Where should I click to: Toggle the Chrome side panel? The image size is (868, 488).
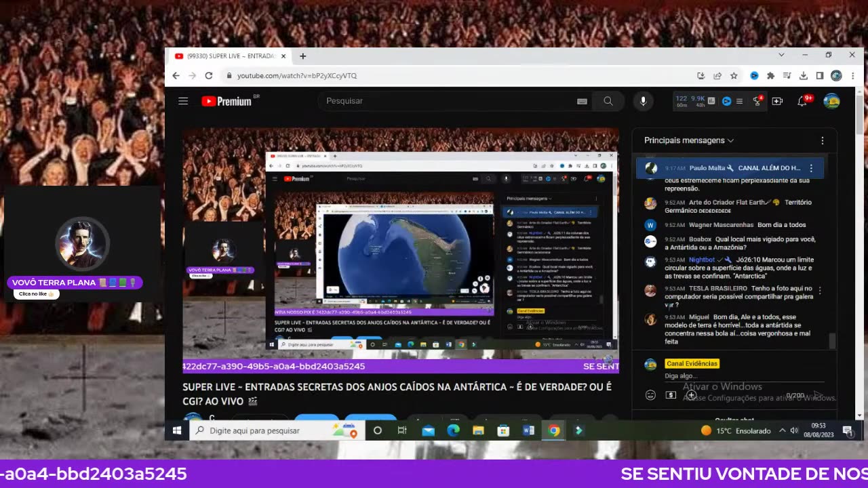click(819, 76)
